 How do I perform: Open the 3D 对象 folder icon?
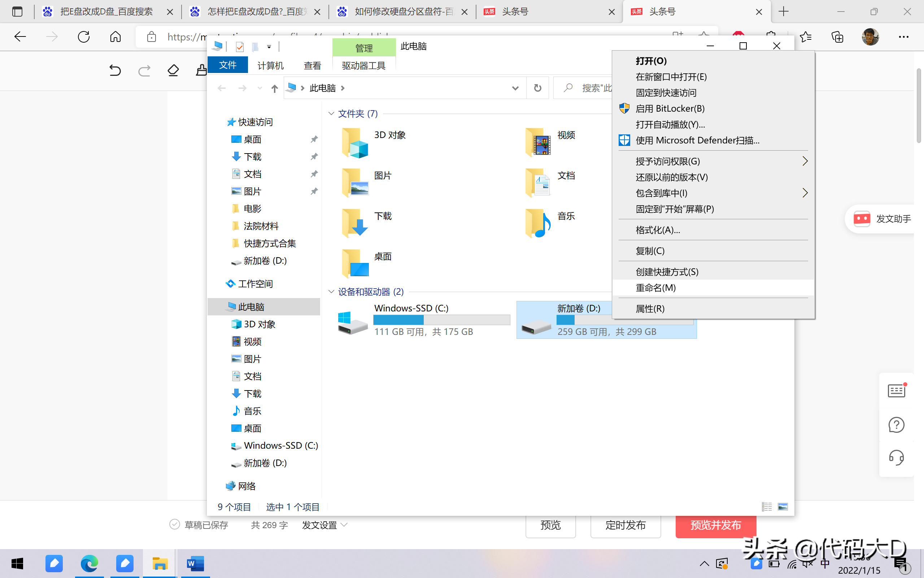(x=355, y=143)
